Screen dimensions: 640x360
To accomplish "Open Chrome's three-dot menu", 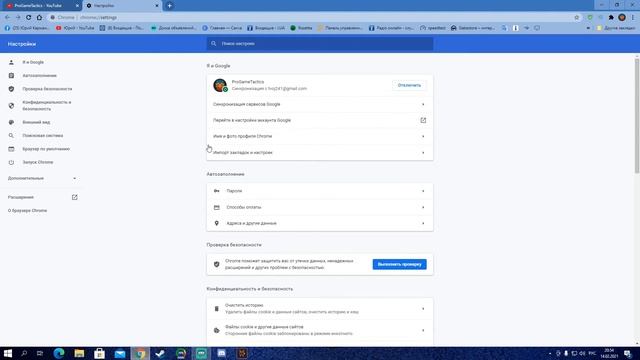I will tap(633, 18).
